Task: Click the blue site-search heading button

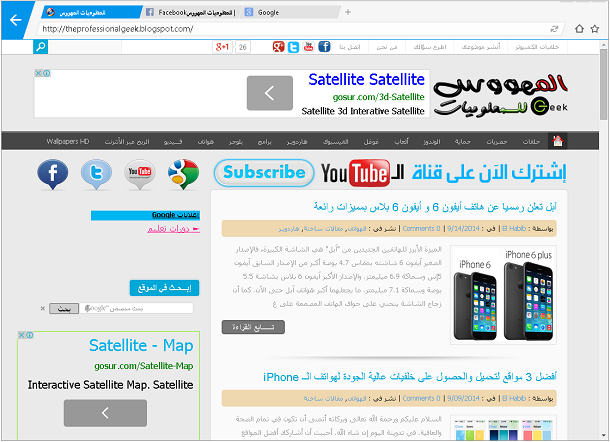Action: coord(164,288)
